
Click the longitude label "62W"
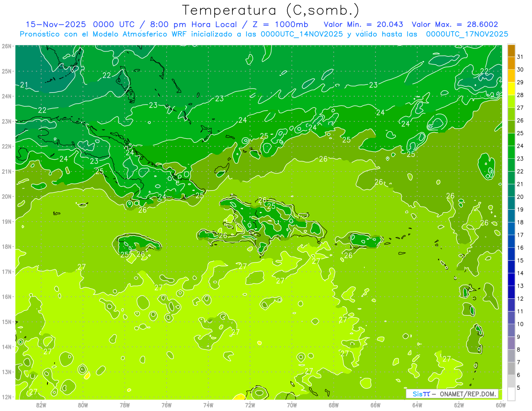(459, 405)
